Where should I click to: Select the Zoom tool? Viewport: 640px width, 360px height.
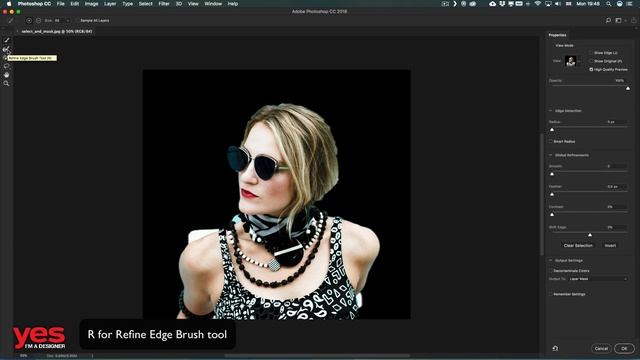(7, 83)
